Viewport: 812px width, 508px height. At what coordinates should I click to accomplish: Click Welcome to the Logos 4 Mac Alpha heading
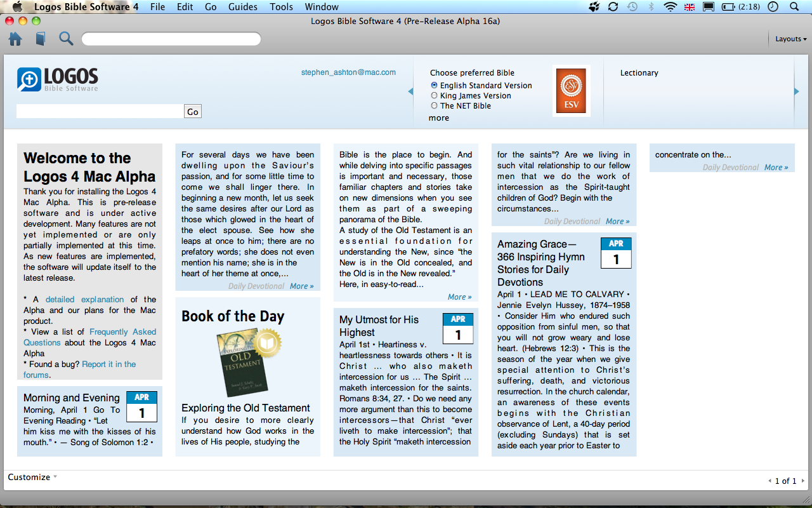(x=89, y=167)
